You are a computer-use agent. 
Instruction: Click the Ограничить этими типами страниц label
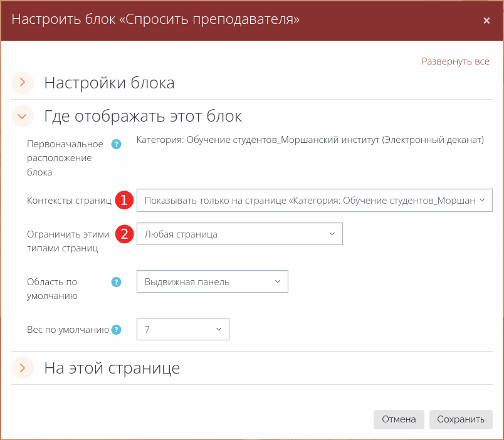(68, 241)
